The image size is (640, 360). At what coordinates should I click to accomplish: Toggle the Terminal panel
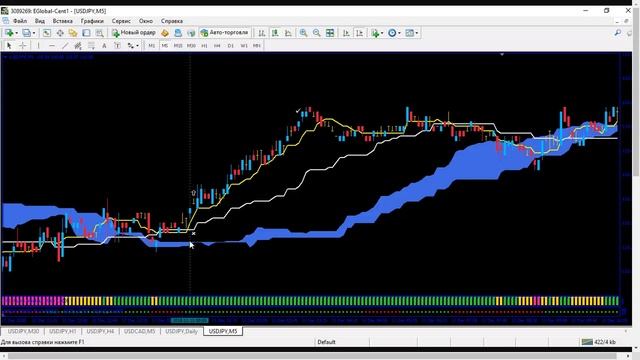pos(86,33)
